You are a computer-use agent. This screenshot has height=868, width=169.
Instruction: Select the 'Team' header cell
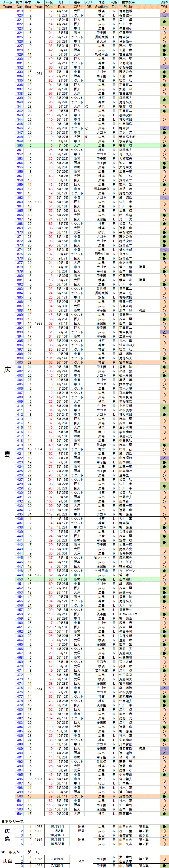[x=7, y=7]
